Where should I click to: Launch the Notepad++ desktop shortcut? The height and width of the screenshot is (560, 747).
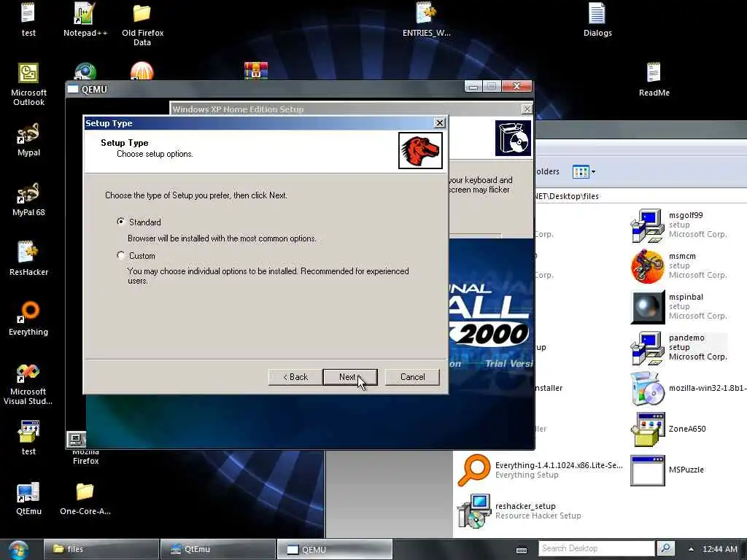85,19
